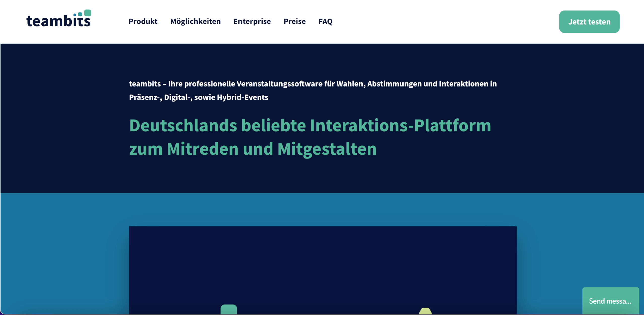The height and width of the screenshot is (315, 644).
Task: Open the FAQ navigation link
Action: point(325,21)
